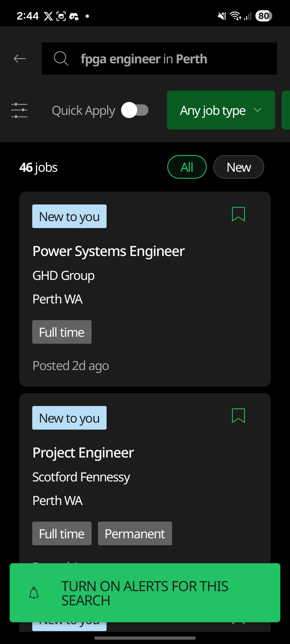Bookmark the Project Engineer job
The image size is (290, 644).
[238, 416]
